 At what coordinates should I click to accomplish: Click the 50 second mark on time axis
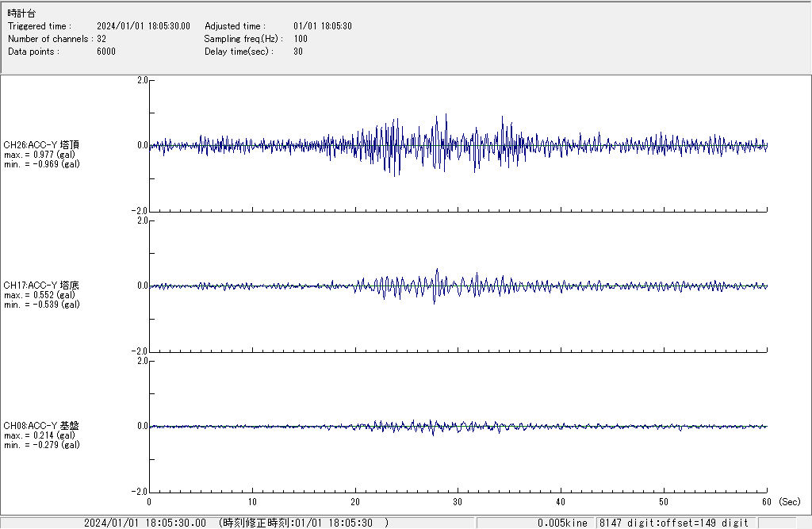664,502
